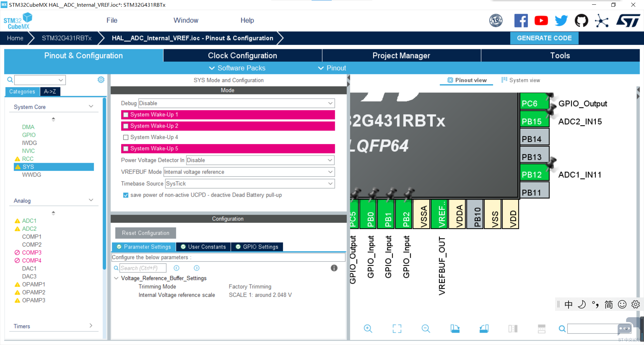Screen dimensions: 644x345
Task: Open the User Constants tab
Action: coord(204,247)
